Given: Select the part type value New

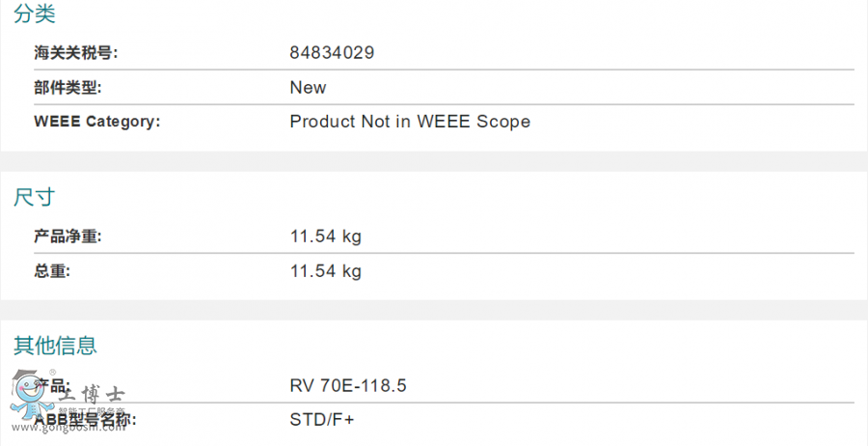Looking at the screenshot, I should click(x=308, y=88).
